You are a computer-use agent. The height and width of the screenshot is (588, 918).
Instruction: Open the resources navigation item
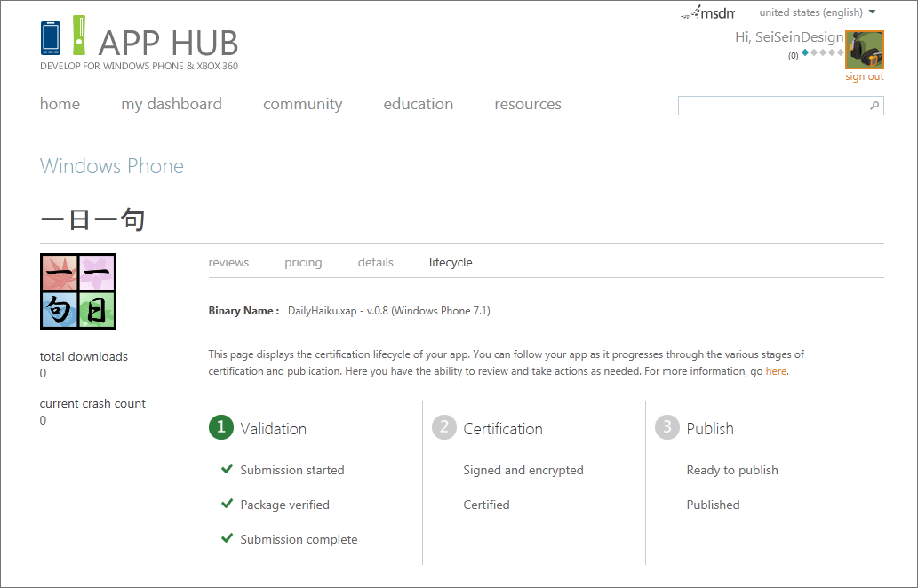coord(528,104)
